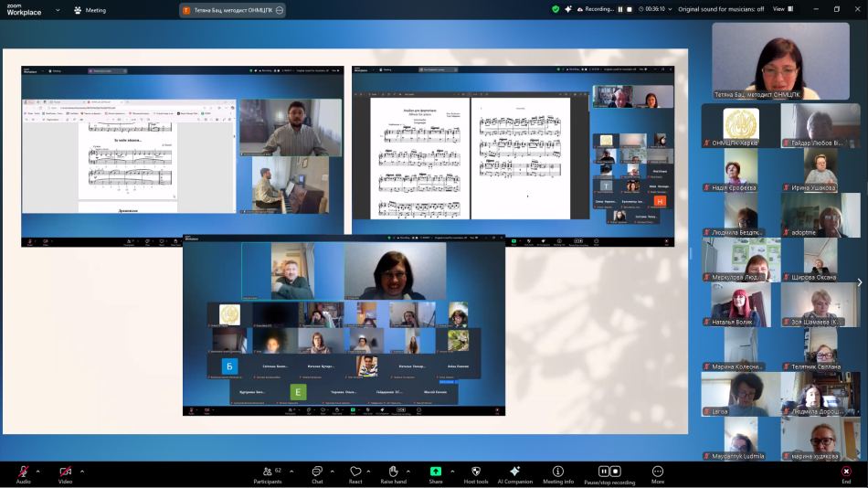Select Надія Єрофєєва participant tile

coord(741,171)
